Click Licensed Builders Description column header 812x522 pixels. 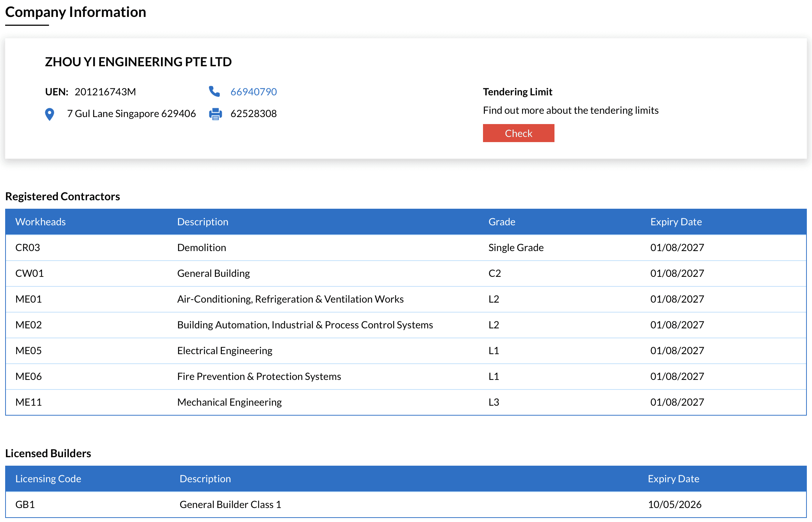click(205, 479)
